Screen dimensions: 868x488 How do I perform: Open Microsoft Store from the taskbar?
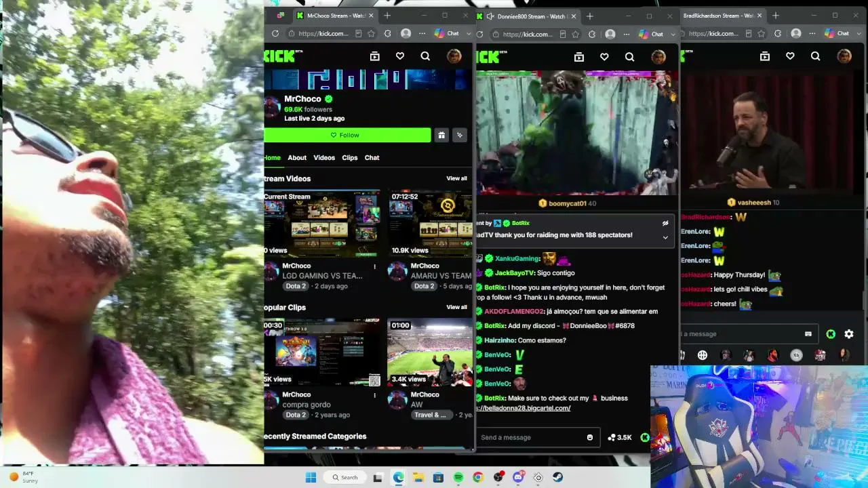pyautogui.click(x=438, y=477)
